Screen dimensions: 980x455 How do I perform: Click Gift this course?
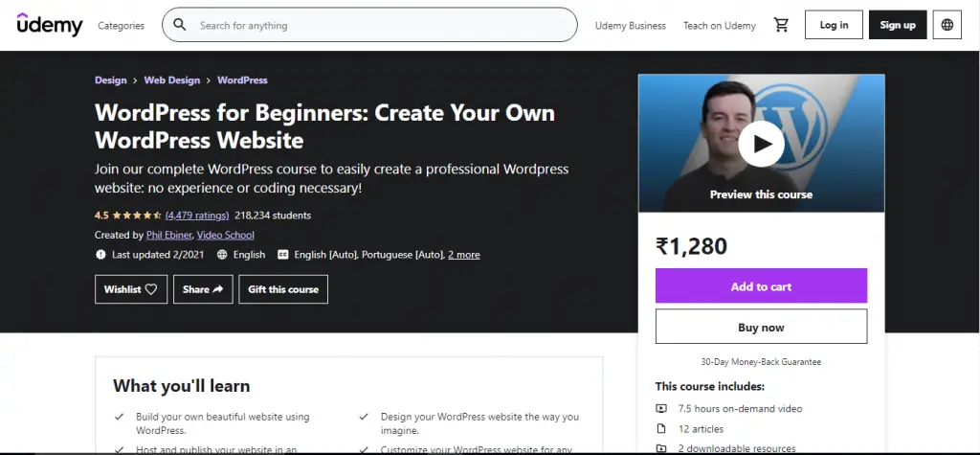pyautogui.click(x=284, y=289)
